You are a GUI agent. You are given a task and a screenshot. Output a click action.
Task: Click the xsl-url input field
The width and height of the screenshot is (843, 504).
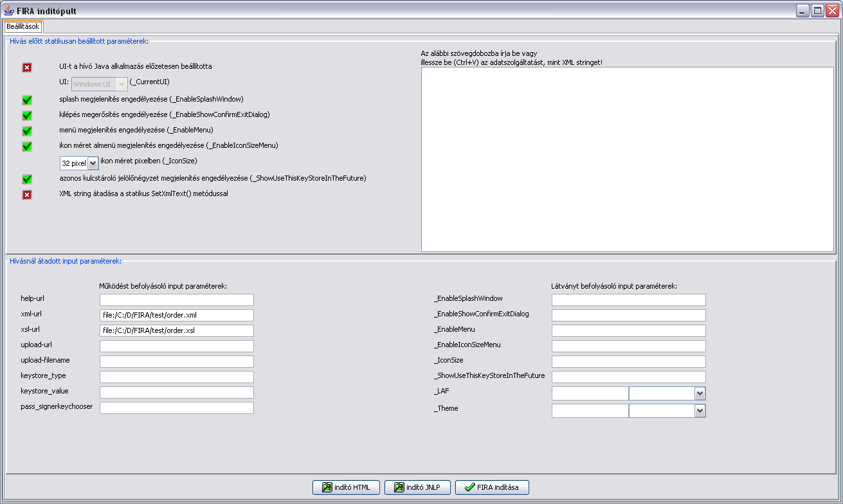pyautogui.click(x=177, y=330)
